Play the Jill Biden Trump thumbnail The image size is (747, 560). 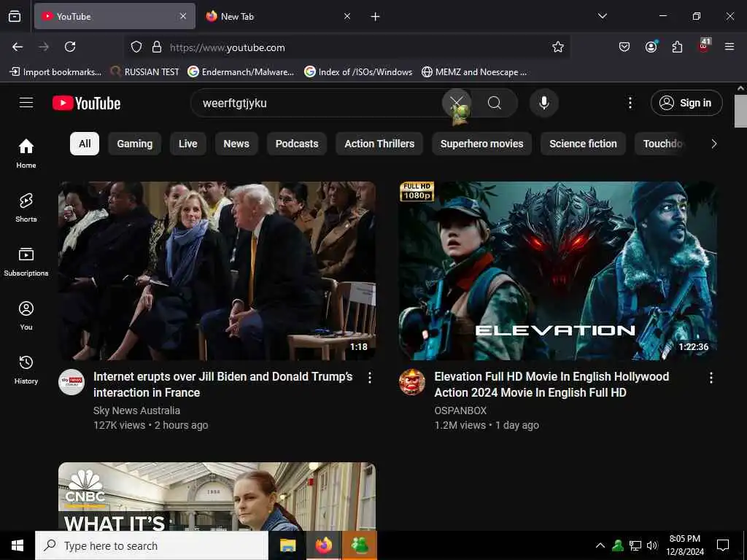[x=217, y=271]
